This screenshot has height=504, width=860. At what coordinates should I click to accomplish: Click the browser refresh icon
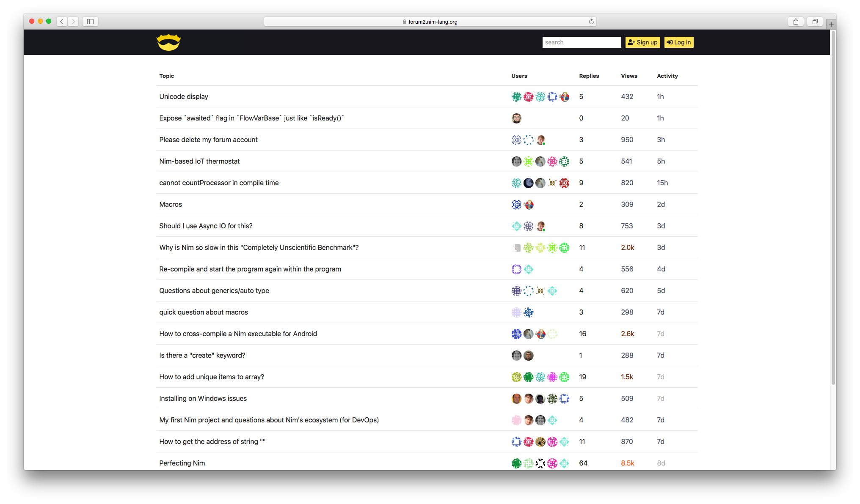(x=592, y=22)
